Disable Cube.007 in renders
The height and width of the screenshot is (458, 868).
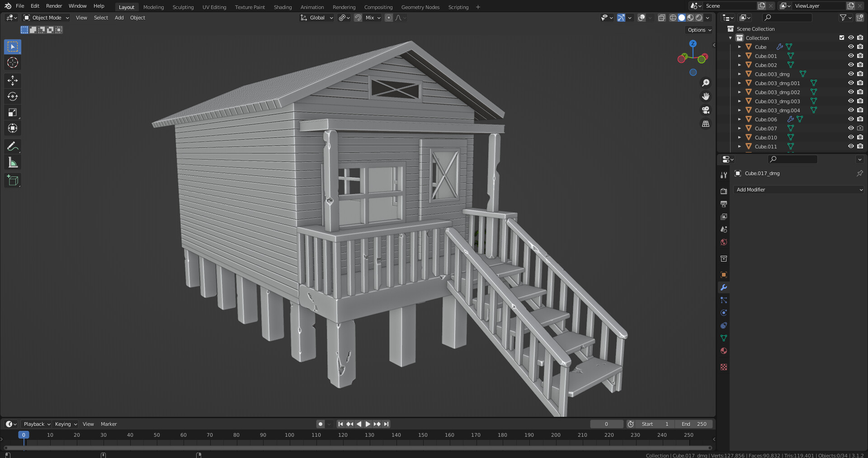(860, 129)
